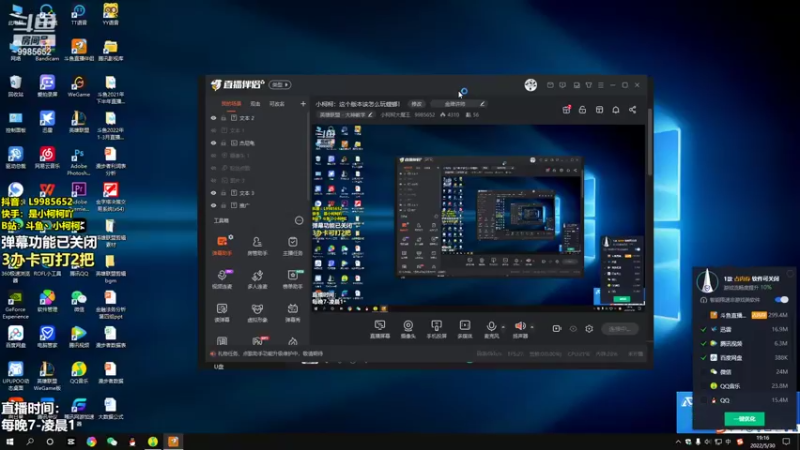Image resolution: width=800 pixels, height=450 pixels.
Task: Open the user avatar in the title bar
Action: [531, 85]
